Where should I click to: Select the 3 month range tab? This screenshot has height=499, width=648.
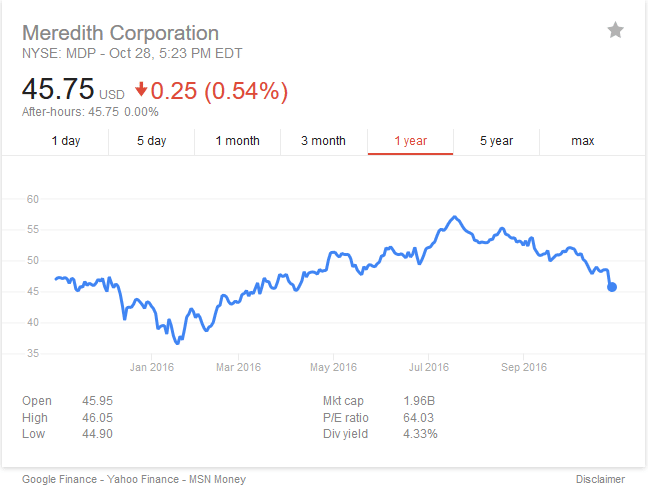click(324, 141)
